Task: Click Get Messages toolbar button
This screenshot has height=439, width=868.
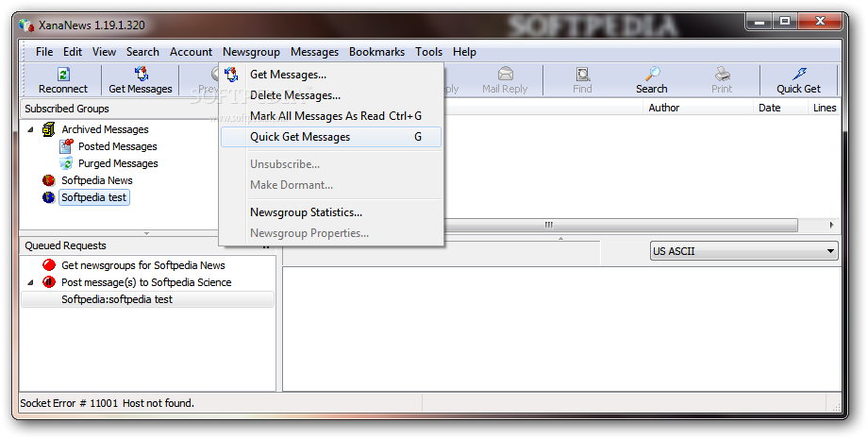Action: [x=140, y=81]
